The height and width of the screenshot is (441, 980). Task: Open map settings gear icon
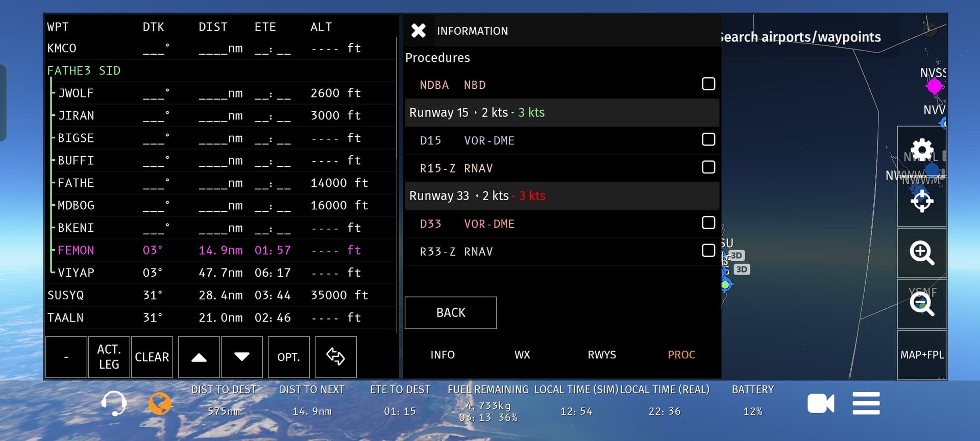tap(922, 151)
